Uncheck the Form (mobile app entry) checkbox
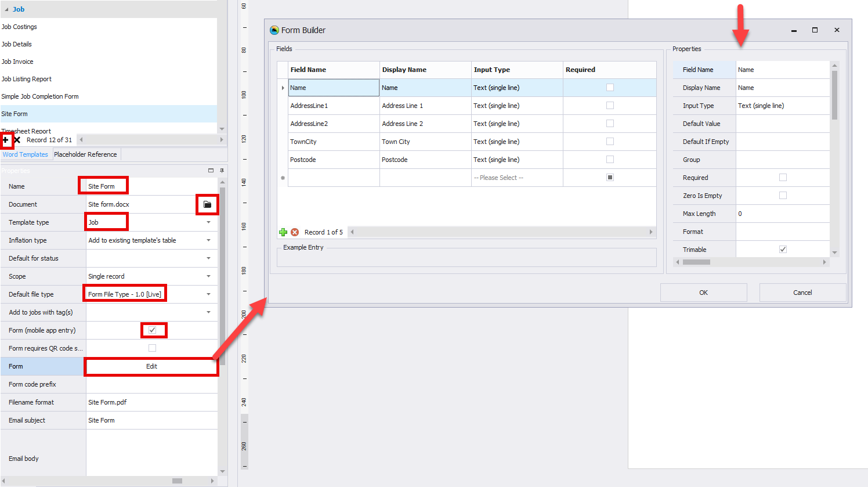This screenshot has width=868, height=487. pyautogui.click(x=152, y=330)
